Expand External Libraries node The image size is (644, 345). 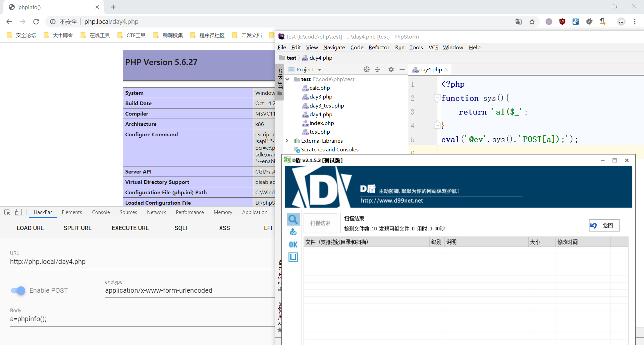287,141
